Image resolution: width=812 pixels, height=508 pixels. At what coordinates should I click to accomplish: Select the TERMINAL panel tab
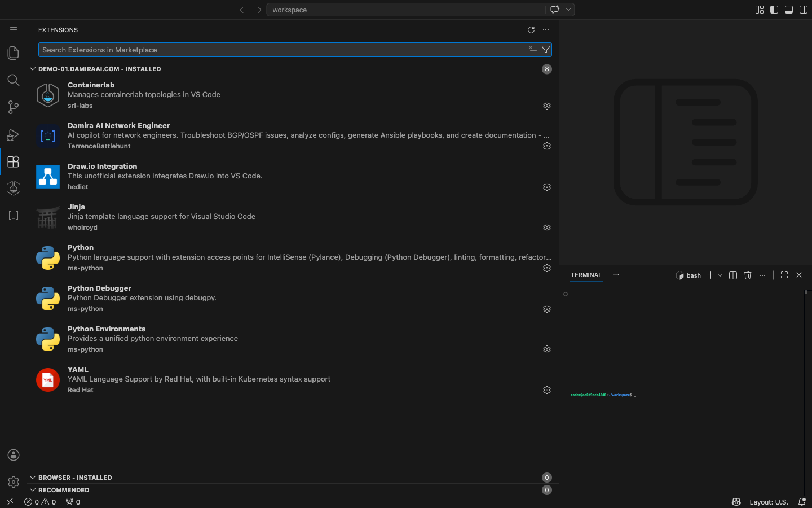[x=586, y=275]
